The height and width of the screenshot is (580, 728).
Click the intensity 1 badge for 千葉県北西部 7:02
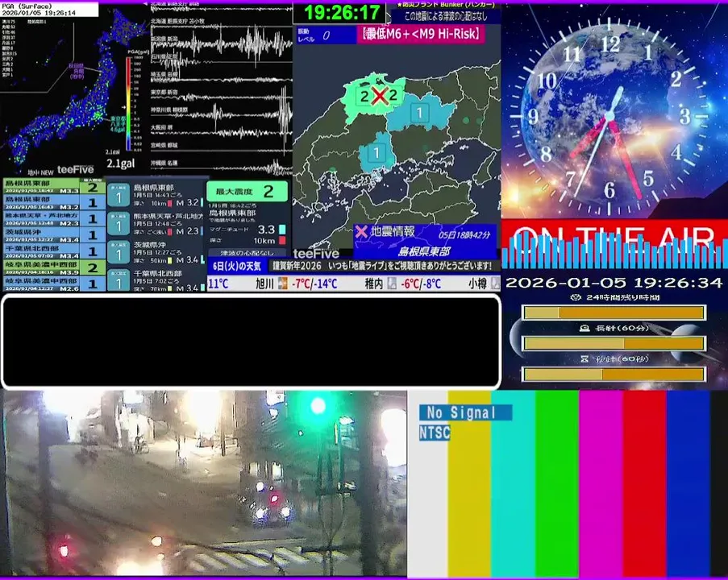pos(118,280)
